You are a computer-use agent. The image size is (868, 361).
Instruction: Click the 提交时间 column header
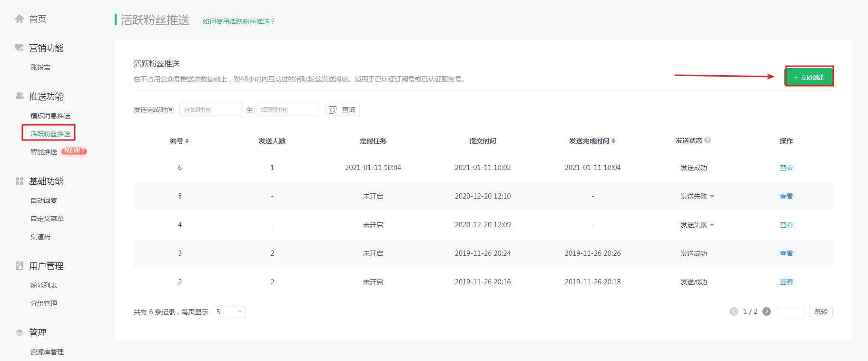(x=483, y=141)
